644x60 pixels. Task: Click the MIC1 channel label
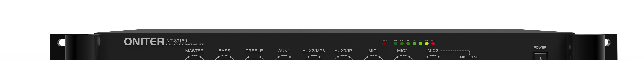(373, 51)
